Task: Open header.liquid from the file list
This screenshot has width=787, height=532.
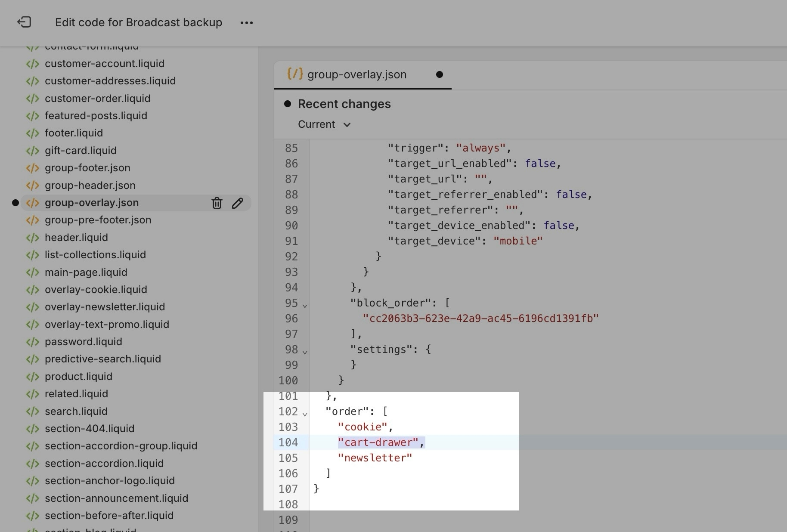Action: (76, 238)
